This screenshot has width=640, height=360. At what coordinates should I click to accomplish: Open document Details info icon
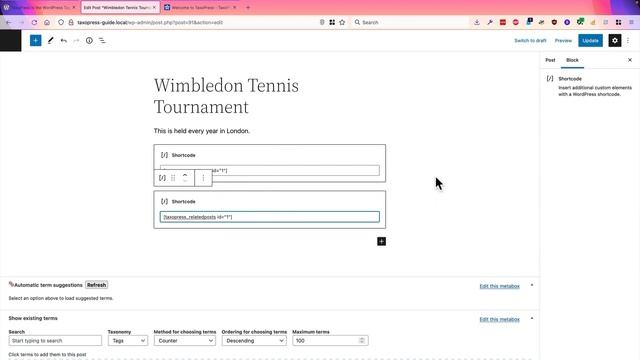pos(89,40)
